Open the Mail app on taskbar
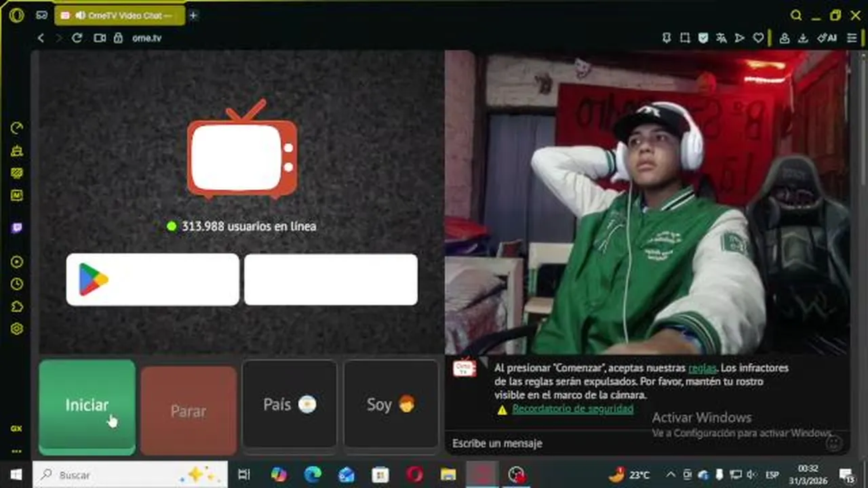 (x=347, y=474)
